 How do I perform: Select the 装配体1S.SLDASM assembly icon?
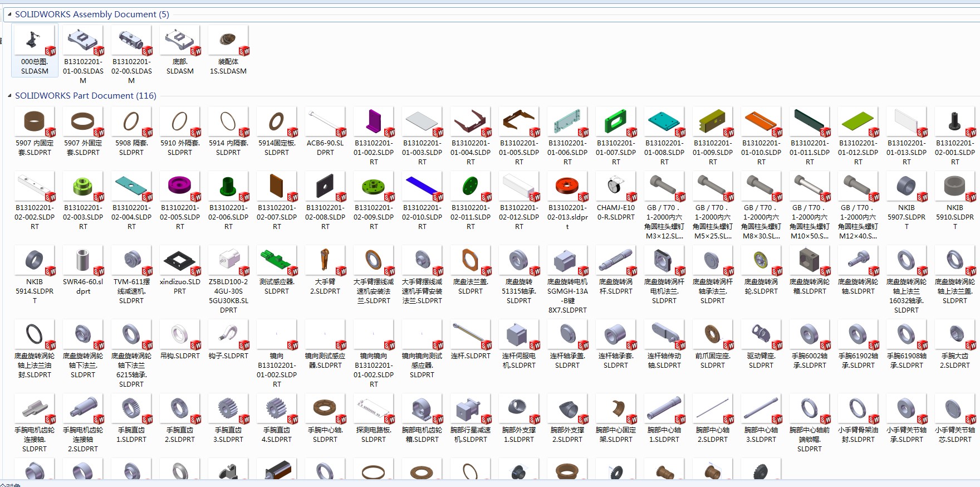[228, 41]
